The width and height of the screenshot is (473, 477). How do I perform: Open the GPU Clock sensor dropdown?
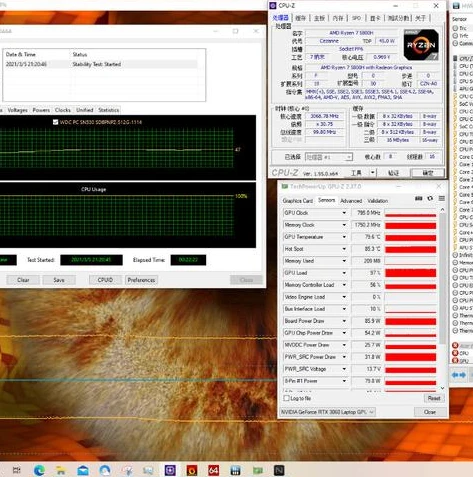point(344,213)
